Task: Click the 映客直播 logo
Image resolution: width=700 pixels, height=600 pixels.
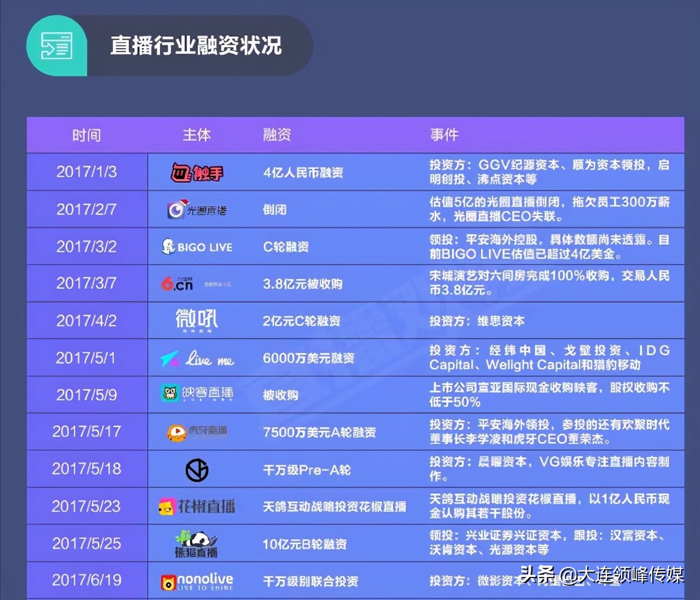Action: tap(197, 394)
